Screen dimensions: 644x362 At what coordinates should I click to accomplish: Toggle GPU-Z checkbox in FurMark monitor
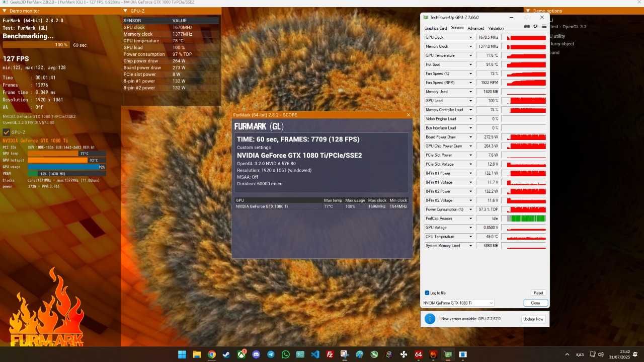pos(7,132)
